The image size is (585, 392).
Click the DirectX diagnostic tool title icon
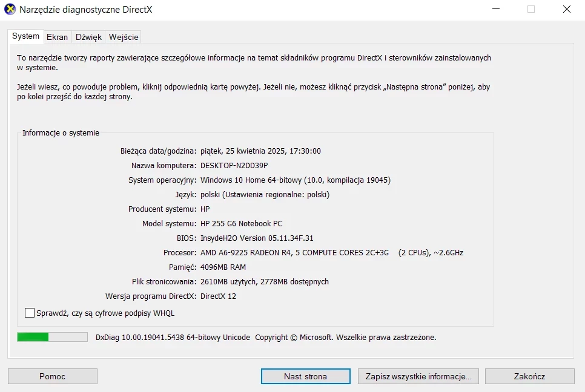[10, 9]
